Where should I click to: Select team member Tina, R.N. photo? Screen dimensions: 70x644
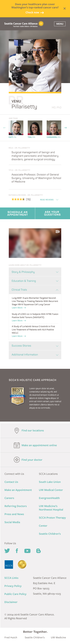[35, 128]
